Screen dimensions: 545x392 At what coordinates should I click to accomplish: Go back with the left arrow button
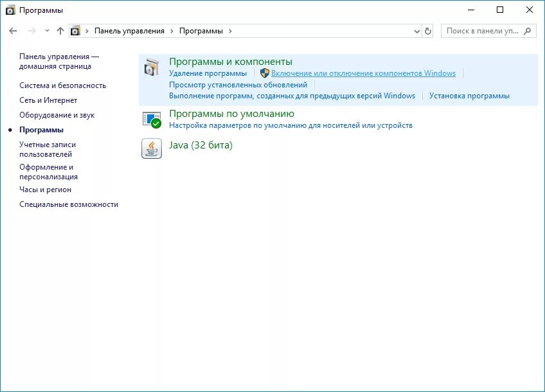coord(13,31)
